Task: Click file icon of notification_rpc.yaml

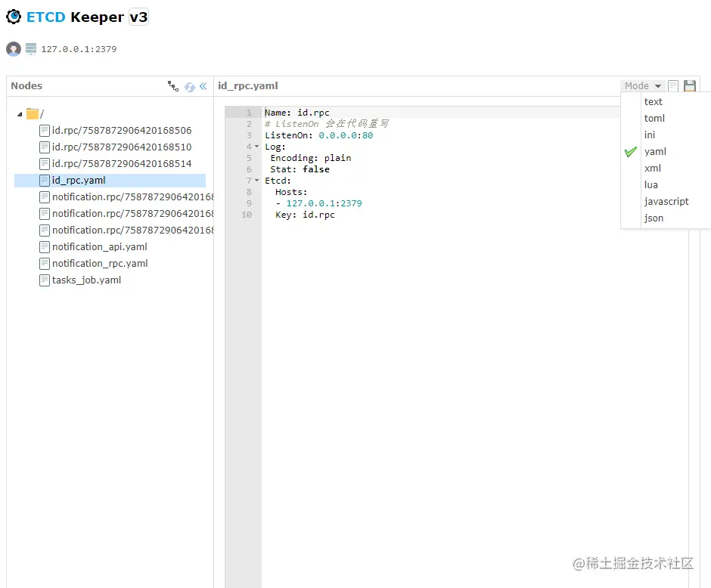Action: (x=45, y=264)
